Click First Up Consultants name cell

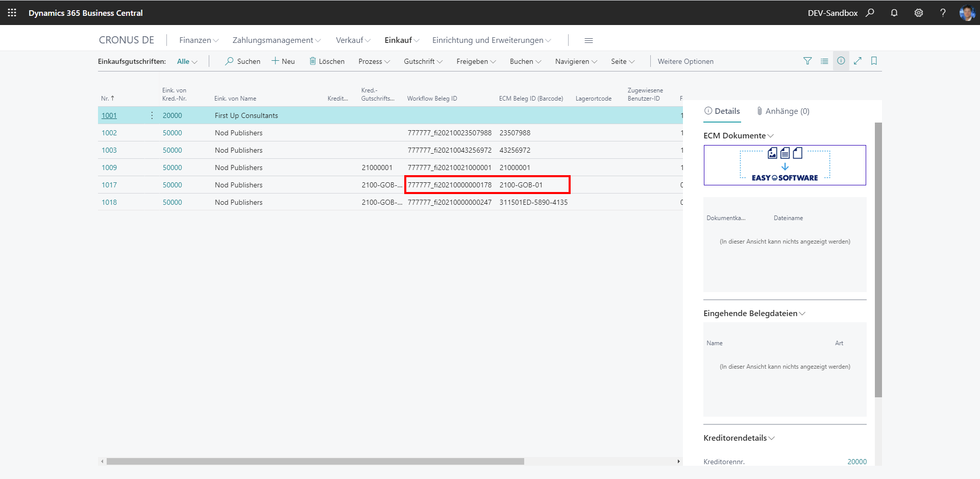point(247,115)
